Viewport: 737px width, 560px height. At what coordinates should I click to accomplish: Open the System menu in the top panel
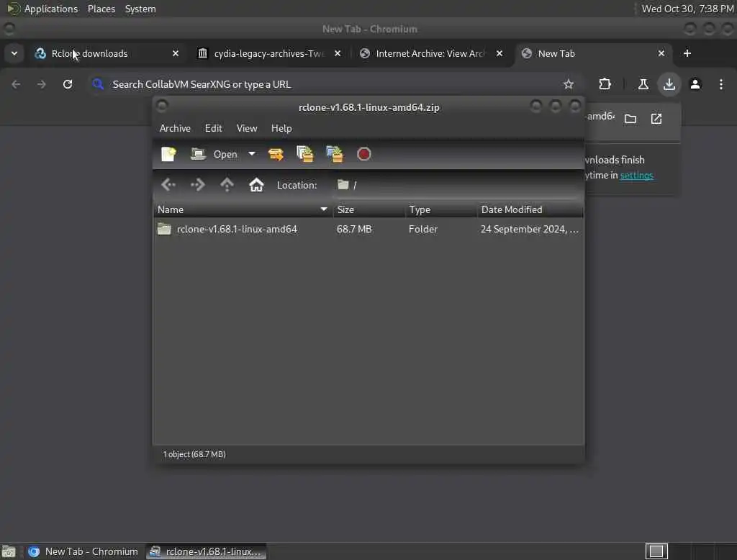pyautogui.click(x=140, y=9)
